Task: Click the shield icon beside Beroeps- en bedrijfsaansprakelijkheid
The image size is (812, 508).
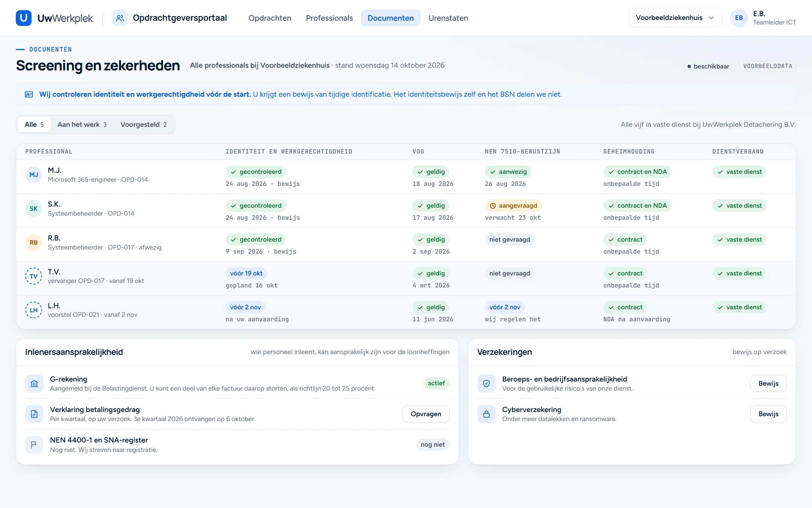Action: (x=486, y=383)
